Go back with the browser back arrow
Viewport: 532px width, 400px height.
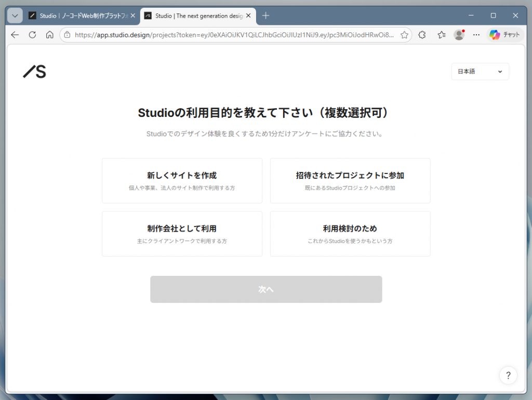click(15, 35)
